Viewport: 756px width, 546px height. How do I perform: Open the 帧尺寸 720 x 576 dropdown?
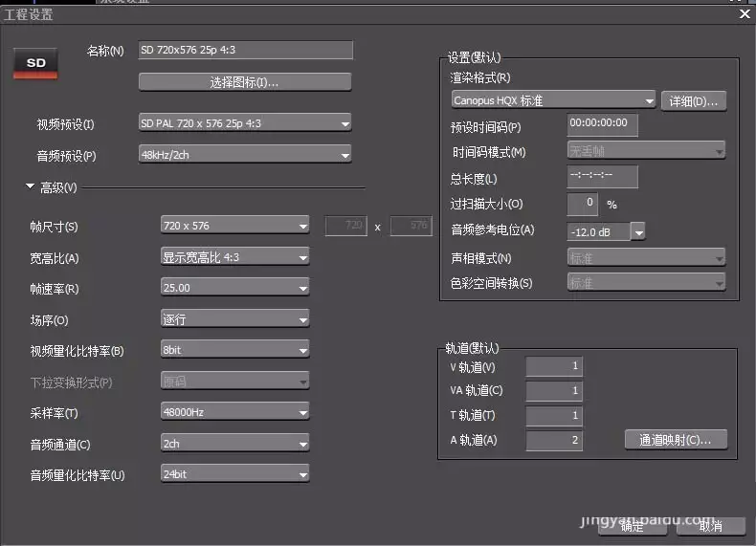click(234, 226)
